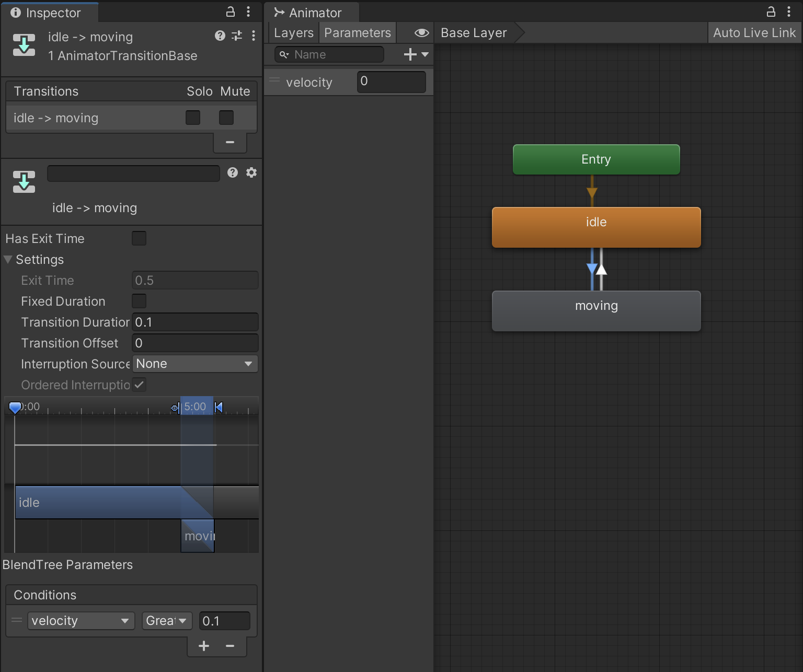The height and width of the screenshot is (672, 803).
Task: Enable the Has Exit Time checkbox
Action: point(139,238)
